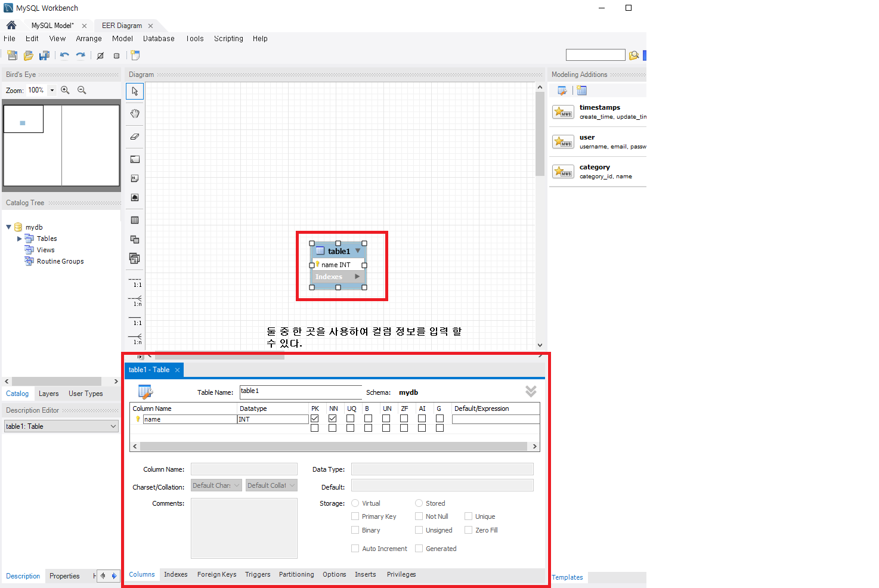Zoom in with the magnifier plus icon

point(65,90)
